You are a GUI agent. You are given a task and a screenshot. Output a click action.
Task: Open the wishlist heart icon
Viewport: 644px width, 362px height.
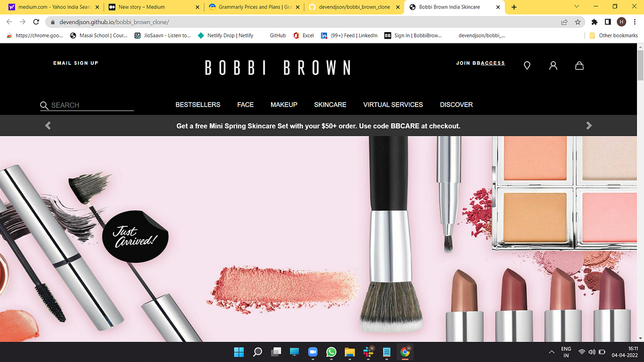pos(526,65)
